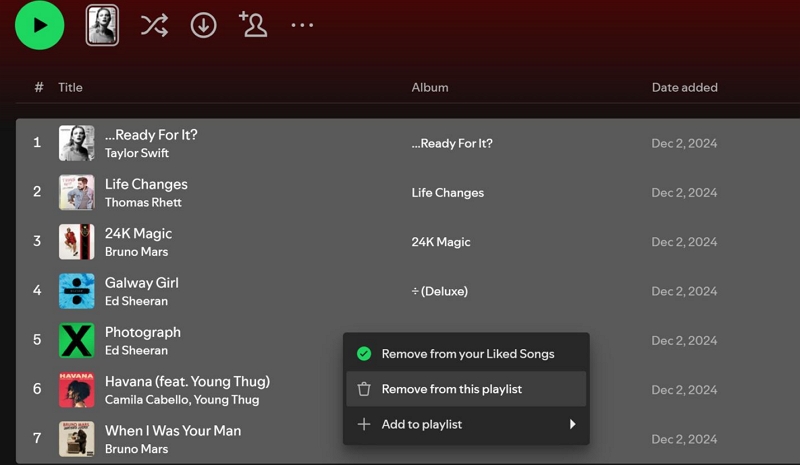Screen dimensions: 800x465
Task: Click the Havana album artwork
Action: (x=77, y=389)
